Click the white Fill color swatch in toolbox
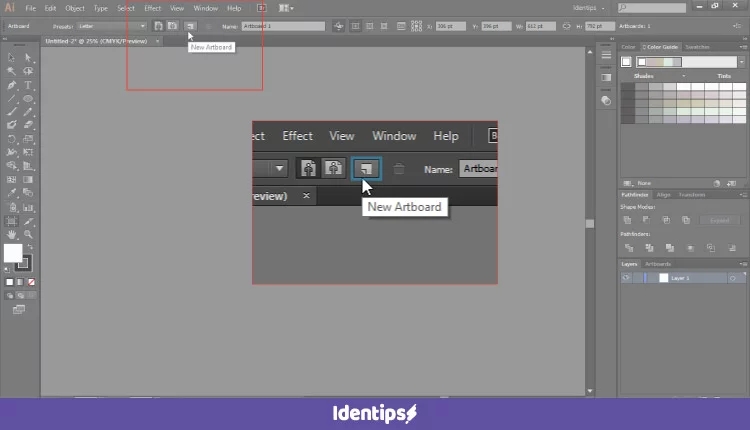Screen dimensions: 750x430 [x=13, y=253]
